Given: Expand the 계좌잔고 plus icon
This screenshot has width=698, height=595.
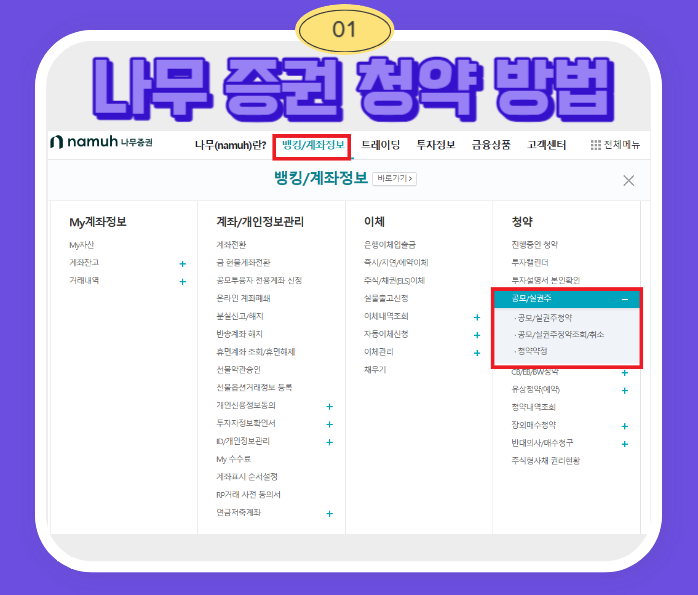Looking at the screenshot, I should tap(183, 264).
